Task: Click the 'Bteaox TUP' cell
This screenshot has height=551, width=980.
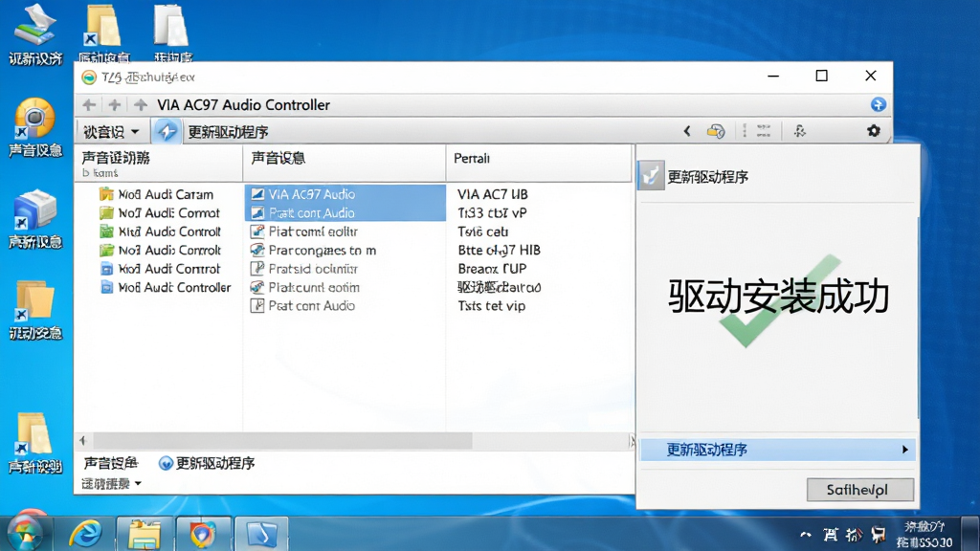Action: [492, 269]
